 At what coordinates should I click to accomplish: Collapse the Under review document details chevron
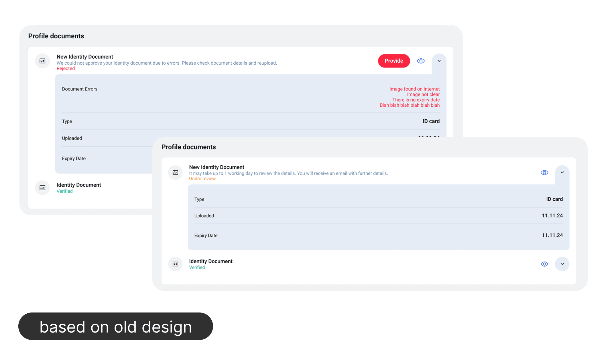pyautogui.click(x=562, y=173)
